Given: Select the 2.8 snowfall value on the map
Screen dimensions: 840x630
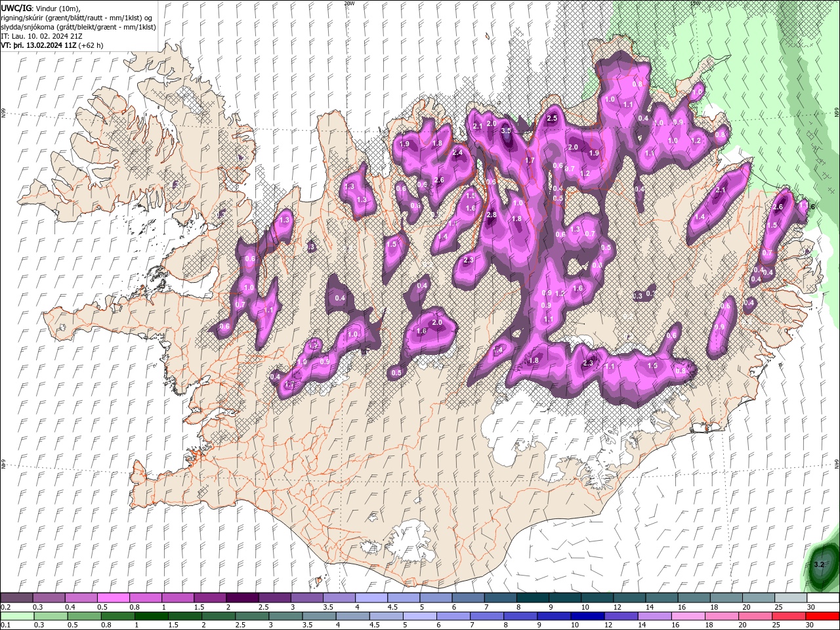Looking at the screenshot, I should pos(492,215).
